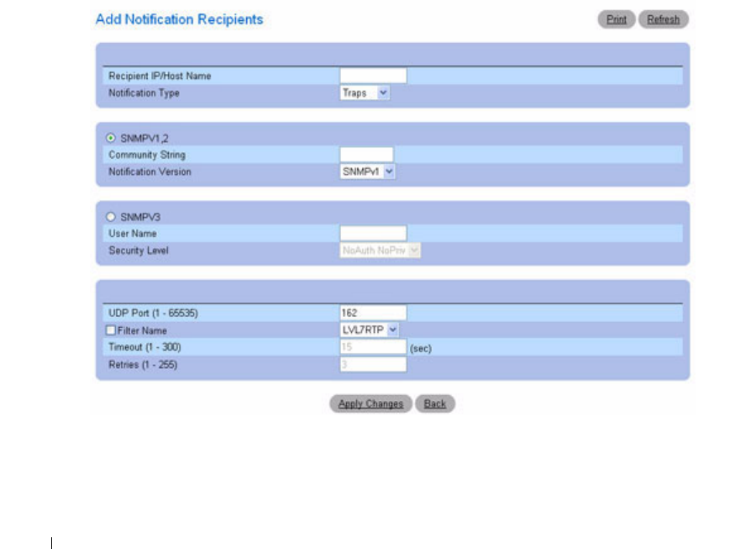Open the Security Level dropdown
Viewport: 756px width, 549px height.
coord(380,251)
